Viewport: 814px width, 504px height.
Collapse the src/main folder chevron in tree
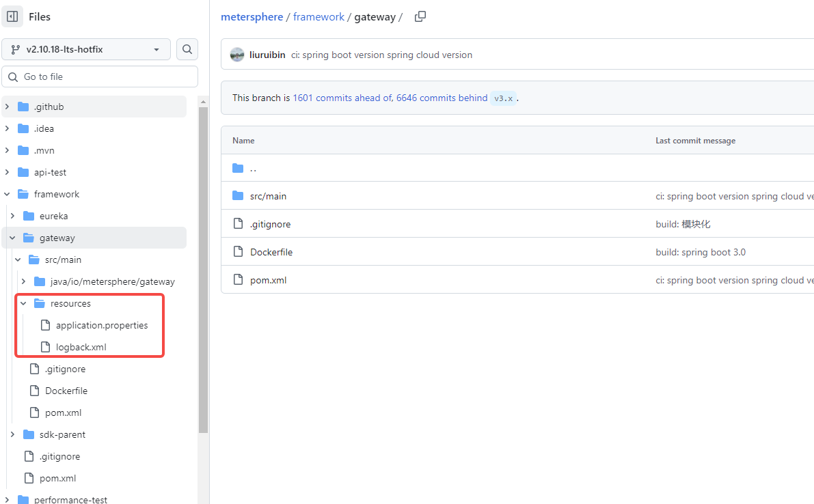[x=18, y=260]
